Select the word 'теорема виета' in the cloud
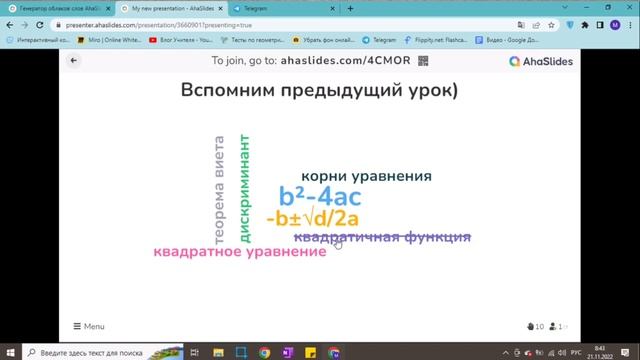 click(x=219, y=190)
